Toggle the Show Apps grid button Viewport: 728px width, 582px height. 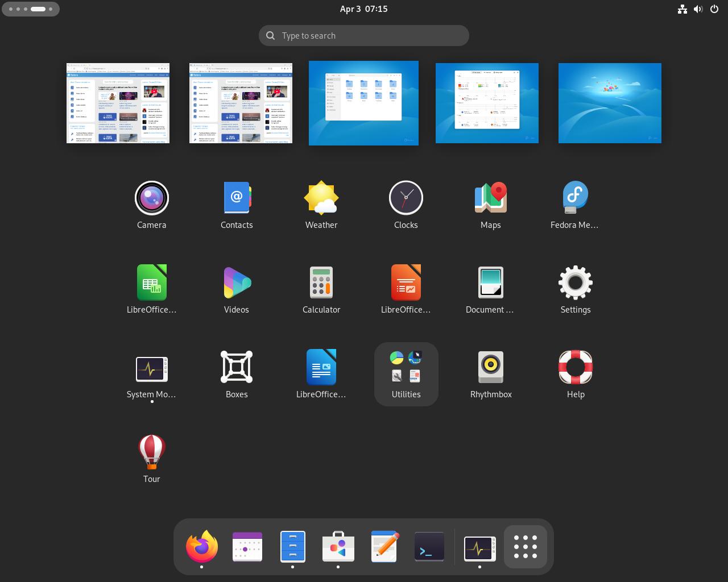click(x=526, y=547)
